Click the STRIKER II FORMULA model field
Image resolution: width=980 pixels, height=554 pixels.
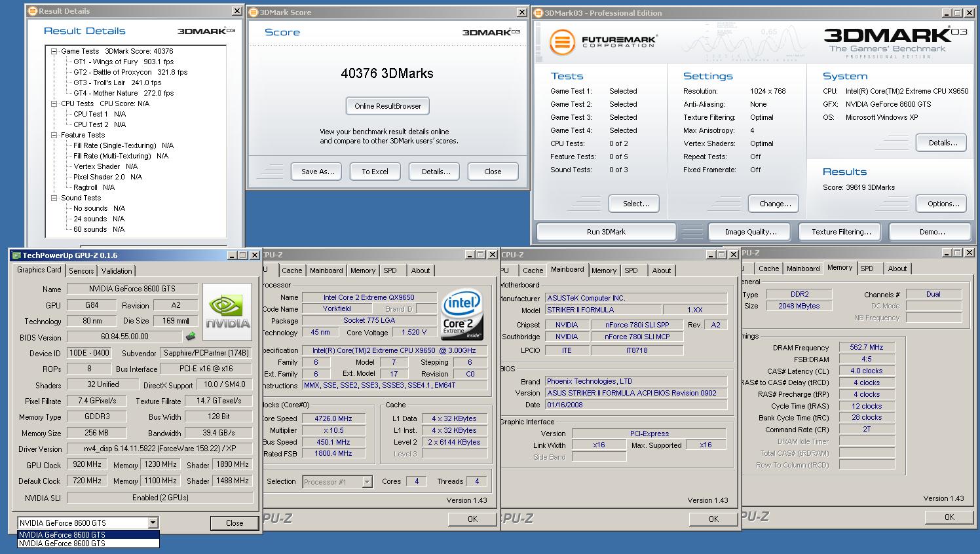pyautogui.click(x=602, y=310)
